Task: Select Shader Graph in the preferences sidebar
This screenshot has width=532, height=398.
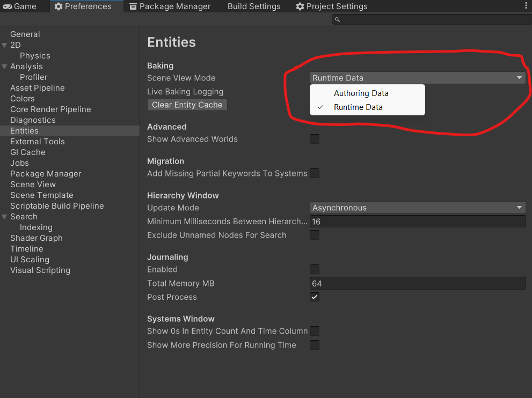Action: point(37,238)
